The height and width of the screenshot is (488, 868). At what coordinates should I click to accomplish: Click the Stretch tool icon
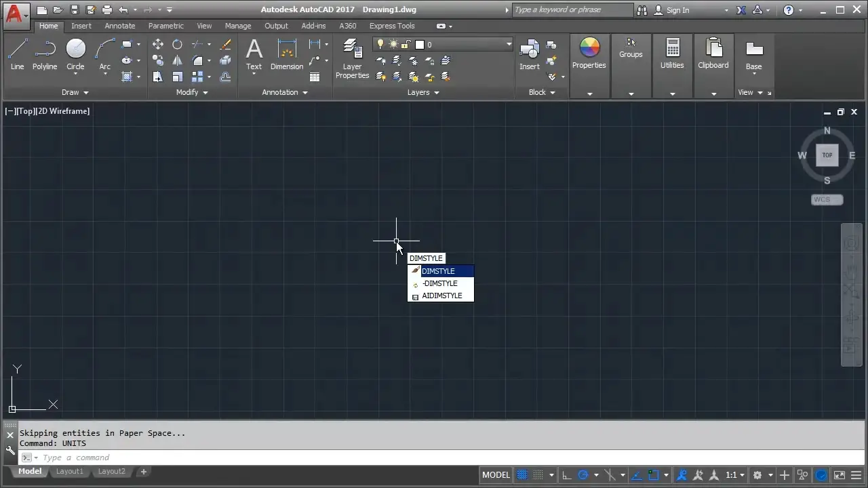pos(157,77)
